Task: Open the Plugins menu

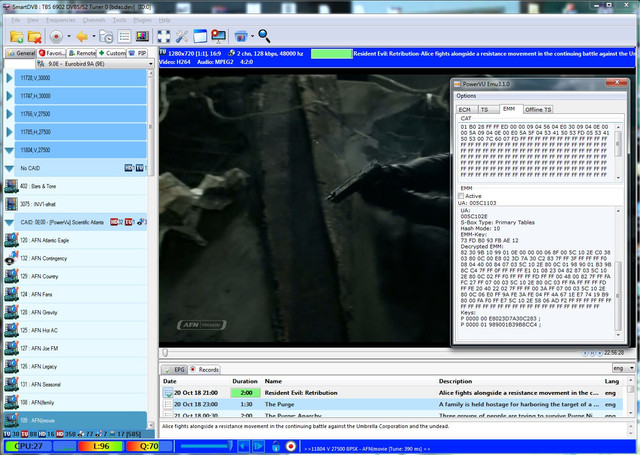Action: (x=142, y=20)
